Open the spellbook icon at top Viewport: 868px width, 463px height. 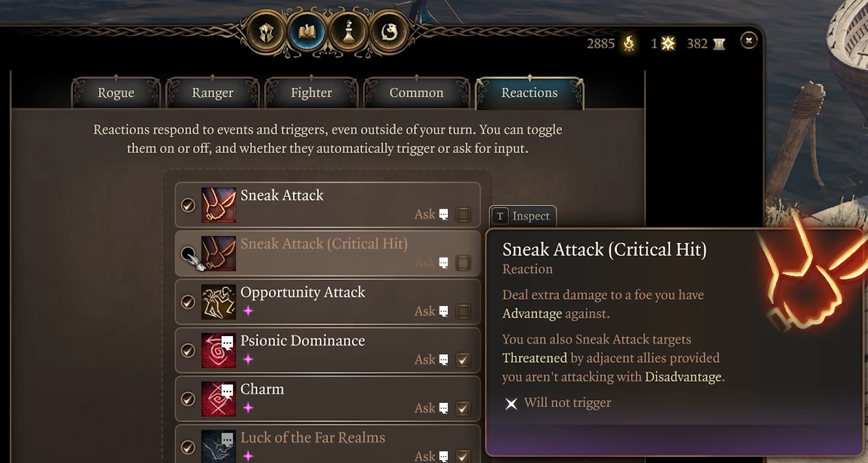click(307, 33)
